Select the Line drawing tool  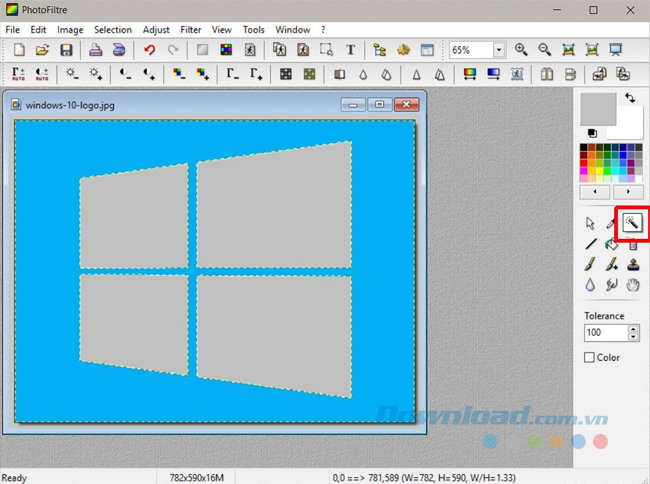tap(590, 244)
